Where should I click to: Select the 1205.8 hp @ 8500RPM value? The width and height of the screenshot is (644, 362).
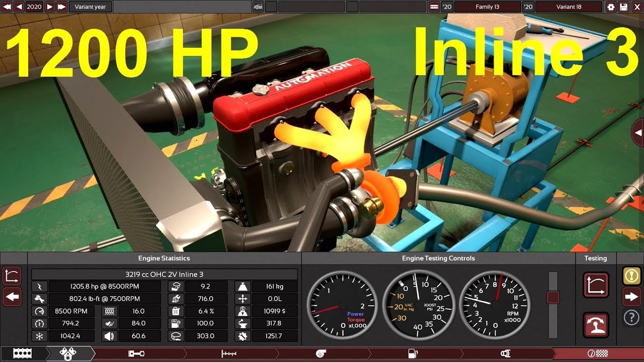point(104,287)
